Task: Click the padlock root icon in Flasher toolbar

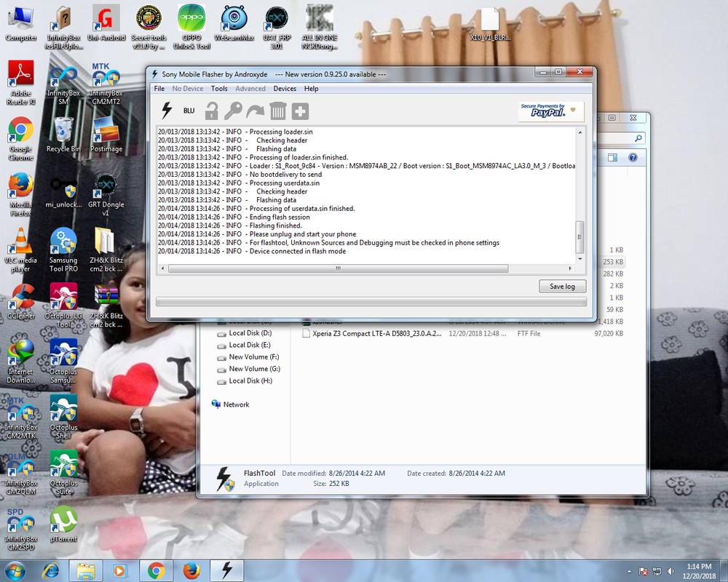Action: [212, 111]
